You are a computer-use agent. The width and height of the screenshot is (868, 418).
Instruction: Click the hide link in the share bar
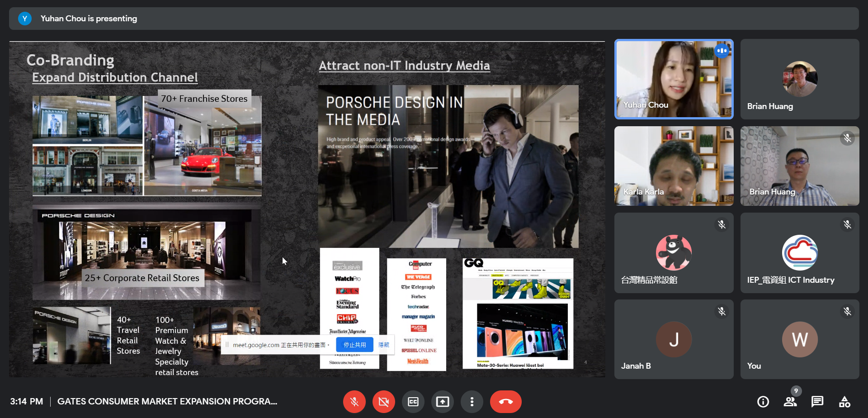pos(383,345)
